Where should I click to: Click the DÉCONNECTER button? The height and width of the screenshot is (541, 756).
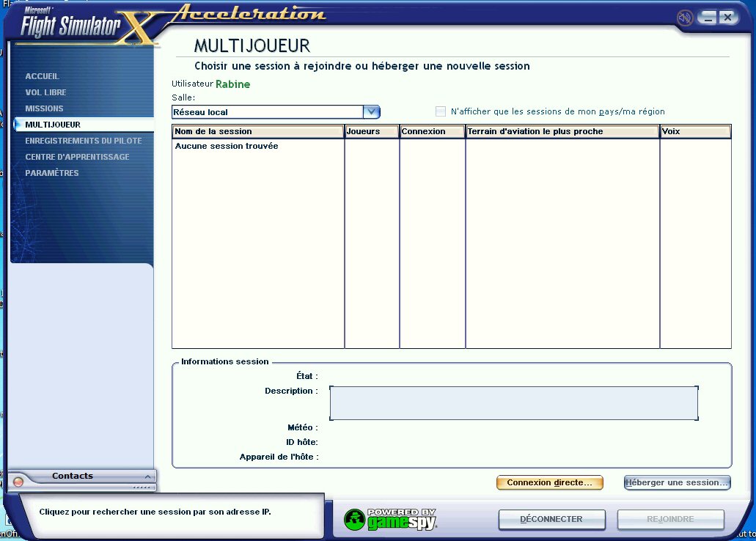coord(551,519)
